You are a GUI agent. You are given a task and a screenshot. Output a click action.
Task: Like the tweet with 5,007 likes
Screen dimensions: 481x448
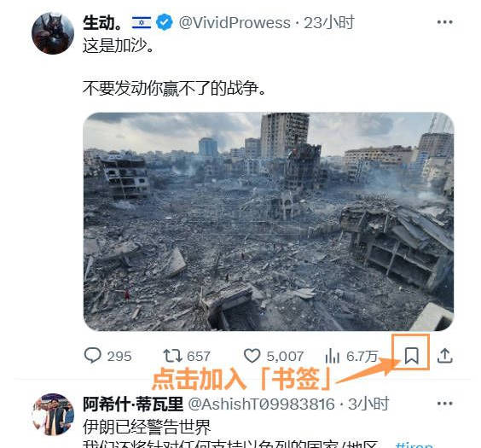(252, 356)
